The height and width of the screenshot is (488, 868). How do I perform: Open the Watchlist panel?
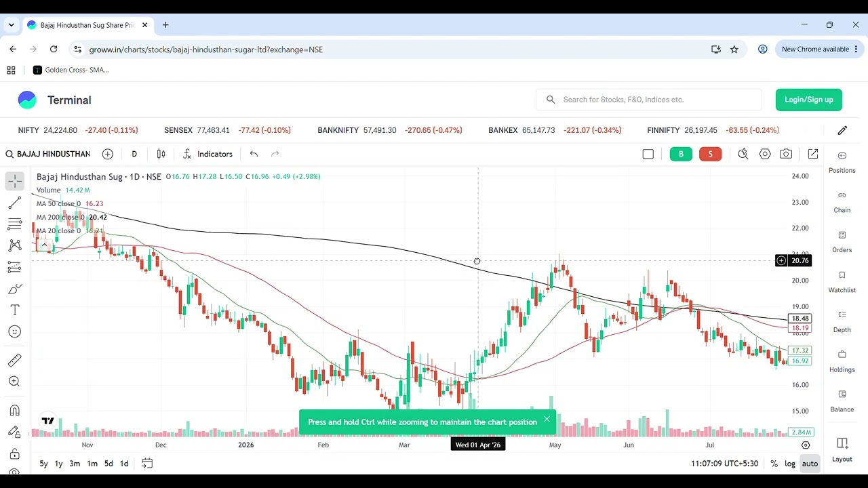click(x=842, y=282)
